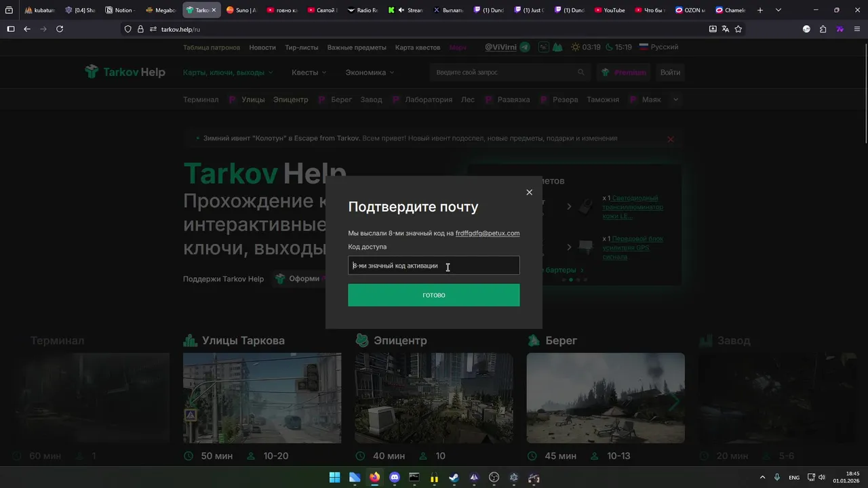The image size is (868, 488).
Task: Open terminal app from the taskbar
Action: 414,478
